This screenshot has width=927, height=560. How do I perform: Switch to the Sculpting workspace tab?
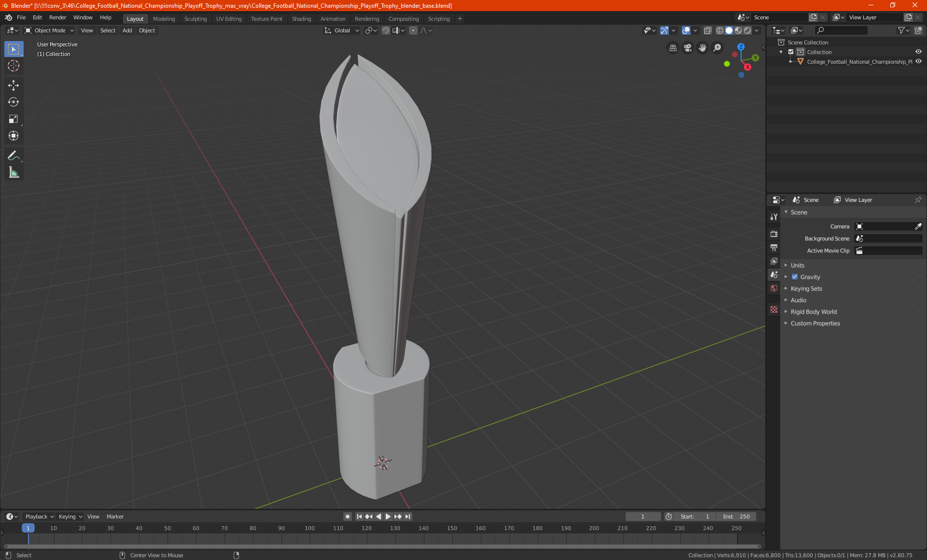point(196,19)
